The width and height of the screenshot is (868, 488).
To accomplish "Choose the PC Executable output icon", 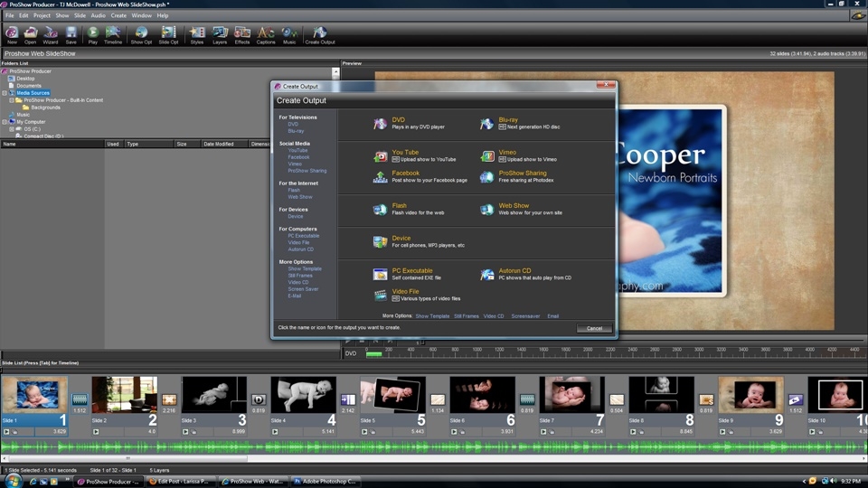I will (x=380, y=274).
